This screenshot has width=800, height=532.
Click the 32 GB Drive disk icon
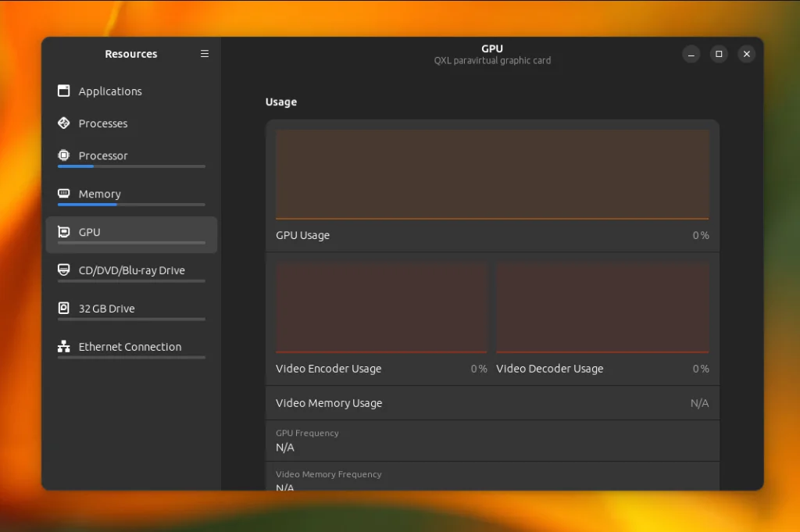(x=64, y=309)
